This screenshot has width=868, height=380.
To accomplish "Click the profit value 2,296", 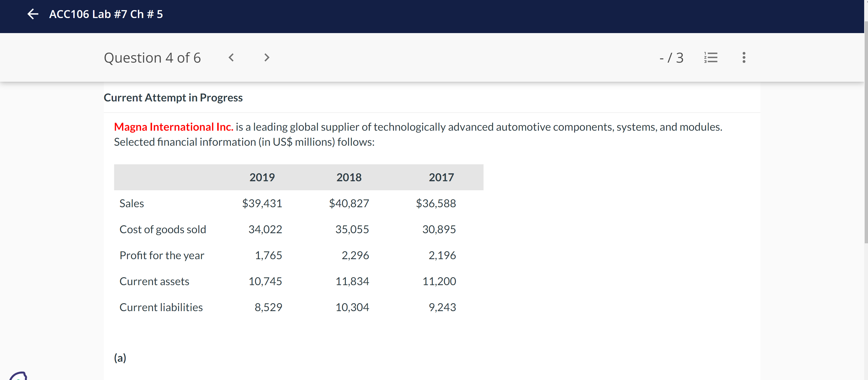I will [355, 255].
